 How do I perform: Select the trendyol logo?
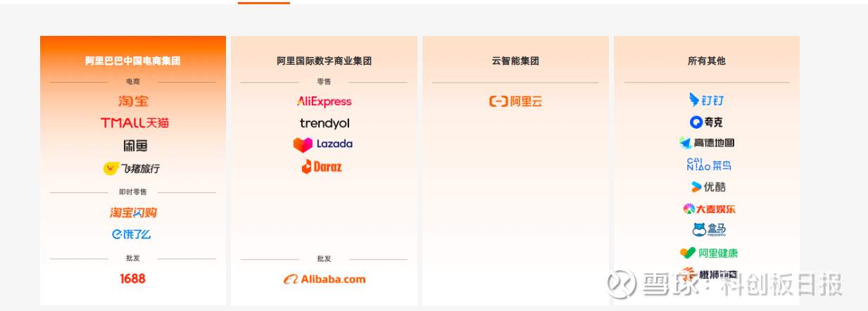325,123
